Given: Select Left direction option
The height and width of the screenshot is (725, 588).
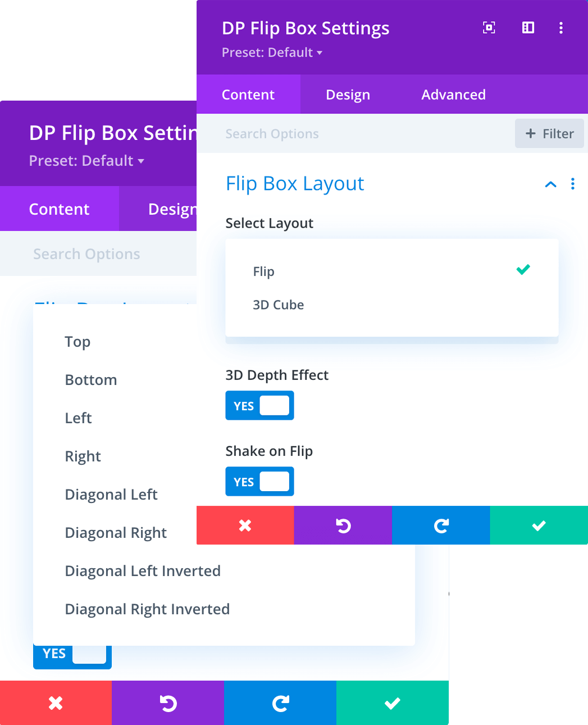Looking at the screenshot, I should 78,418.
